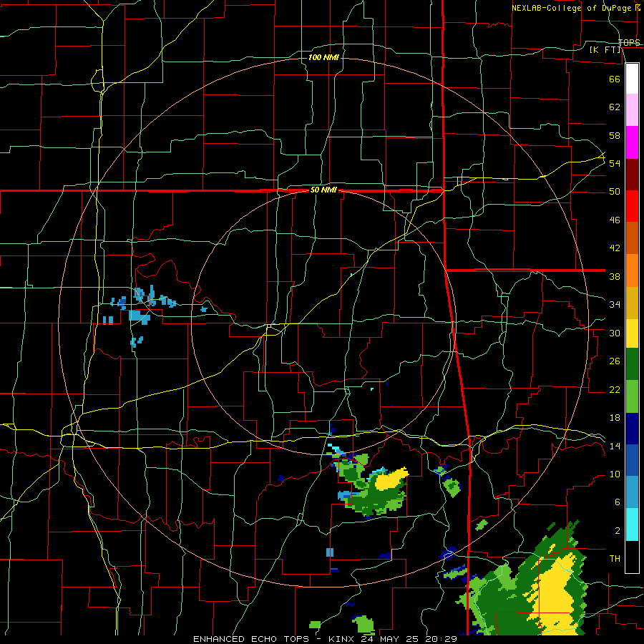644x644 pixels.
Task: Select the dark red legend swatch
Action: [632, 175]
